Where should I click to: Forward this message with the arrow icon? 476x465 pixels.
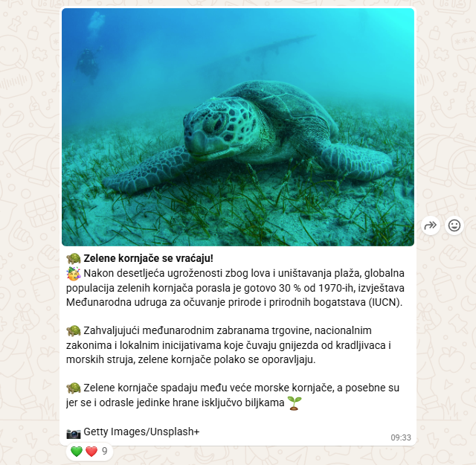[431, 225]
